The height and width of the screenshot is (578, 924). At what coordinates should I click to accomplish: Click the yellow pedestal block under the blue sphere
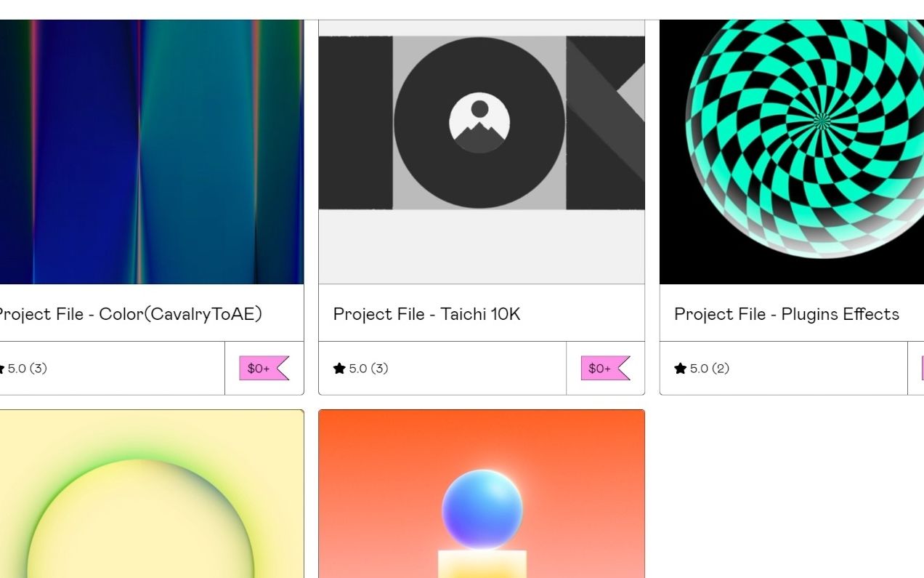point(482,564)
